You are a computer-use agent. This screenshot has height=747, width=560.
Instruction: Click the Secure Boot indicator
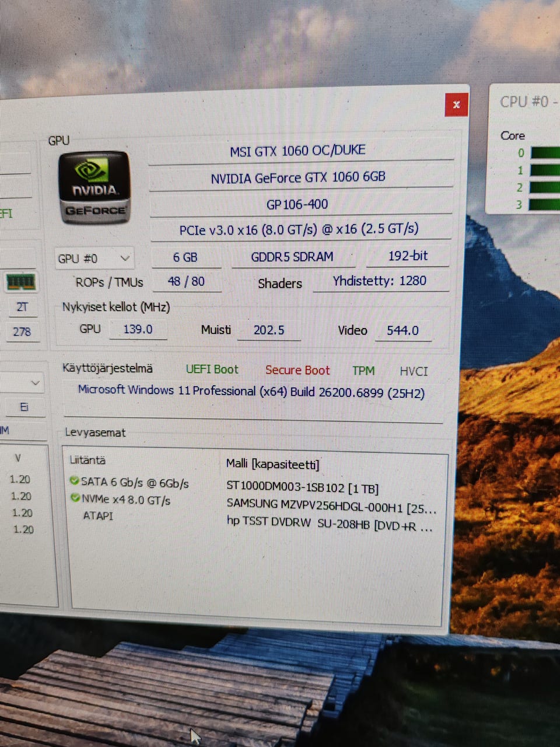(297, 370)
